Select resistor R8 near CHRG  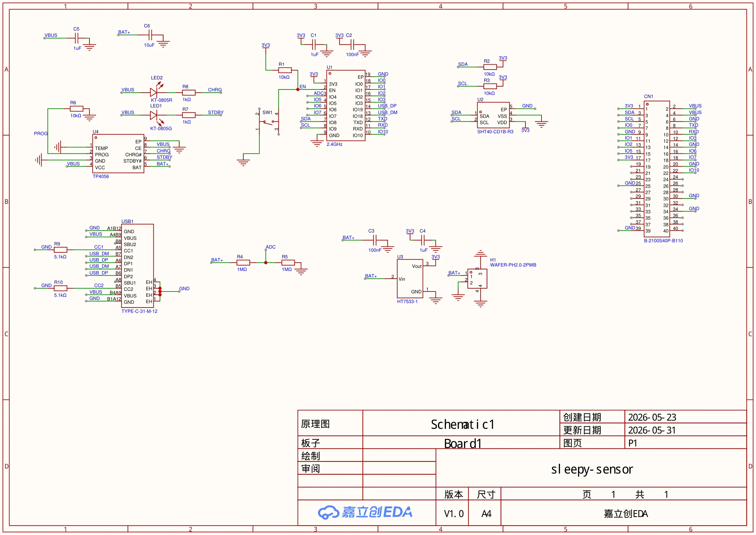coord(189,93)
